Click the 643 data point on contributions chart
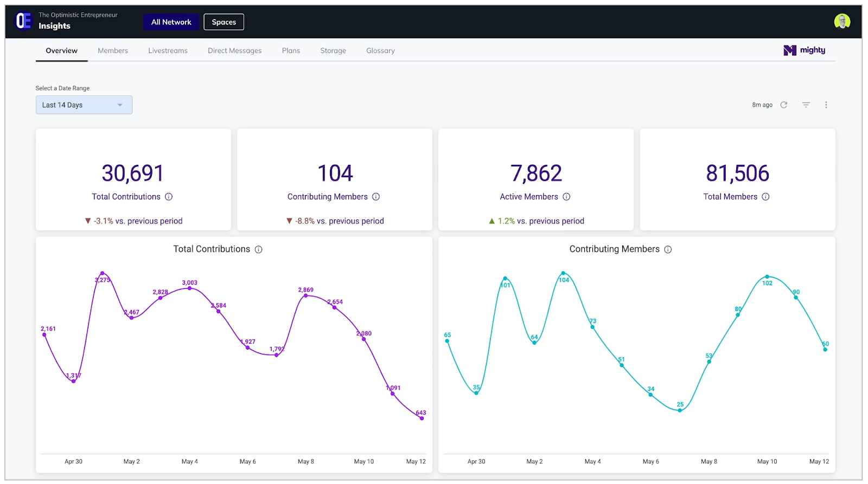The width and height of the screenshot is (868, 484). point(422,418)
